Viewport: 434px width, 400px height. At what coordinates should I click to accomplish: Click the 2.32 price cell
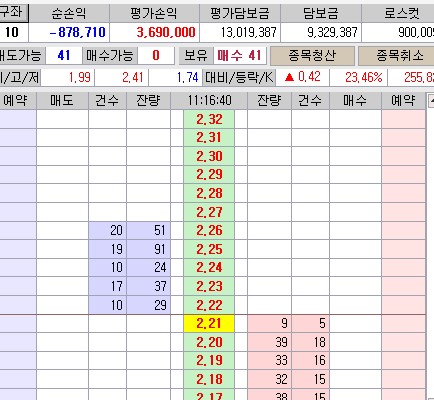coord(209,119)
